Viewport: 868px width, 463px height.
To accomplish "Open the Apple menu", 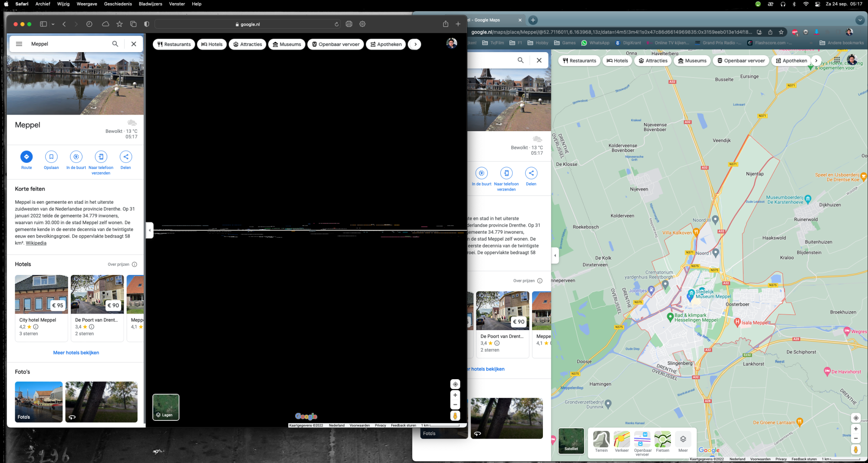I will click(x=6, y=4).
